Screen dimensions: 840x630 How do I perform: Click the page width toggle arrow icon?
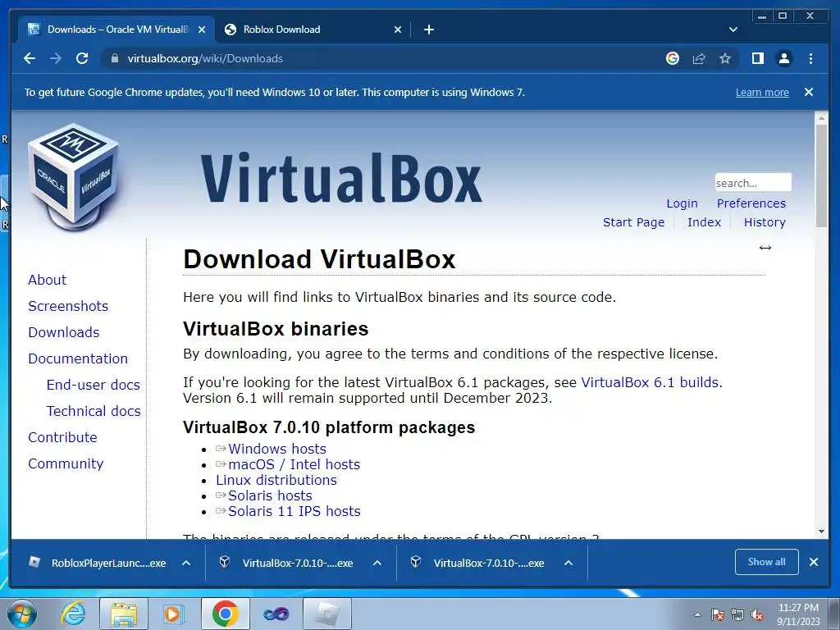(x=765, y=248)
